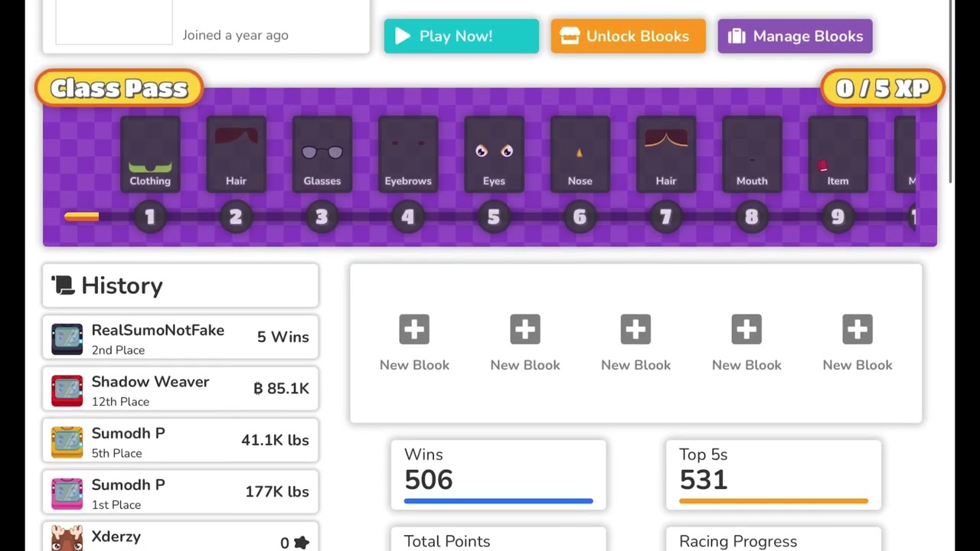
Task: Click the Class Pass level 5 marker
Action: click(x=494, y=217)
